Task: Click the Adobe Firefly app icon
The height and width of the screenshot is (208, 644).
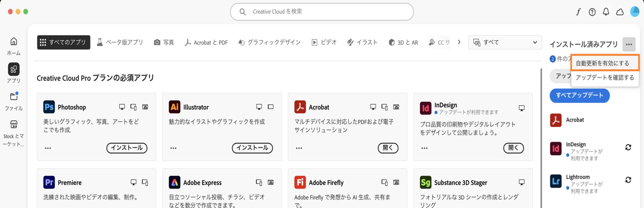Action: tap(300, 182)
